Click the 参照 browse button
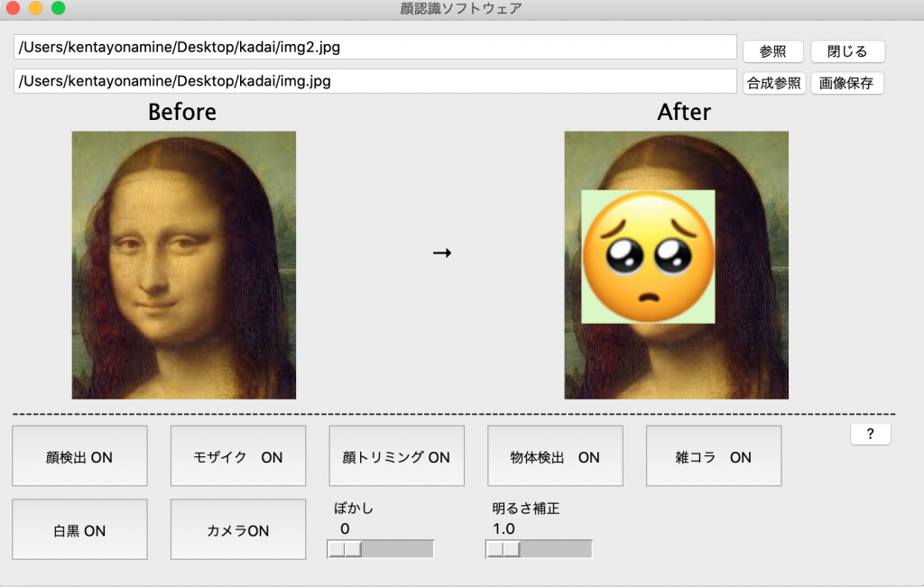 pyautogui.click(x=772, y=51)
